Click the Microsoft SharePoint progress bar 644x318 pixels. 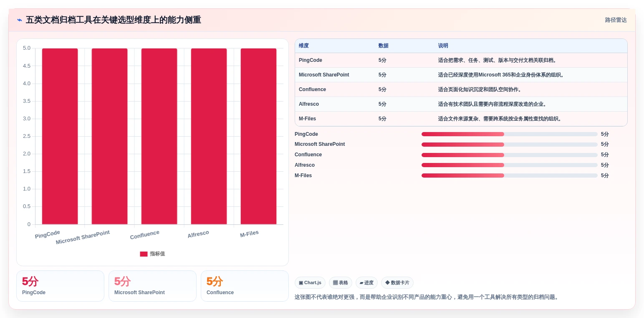coord(509,145)
